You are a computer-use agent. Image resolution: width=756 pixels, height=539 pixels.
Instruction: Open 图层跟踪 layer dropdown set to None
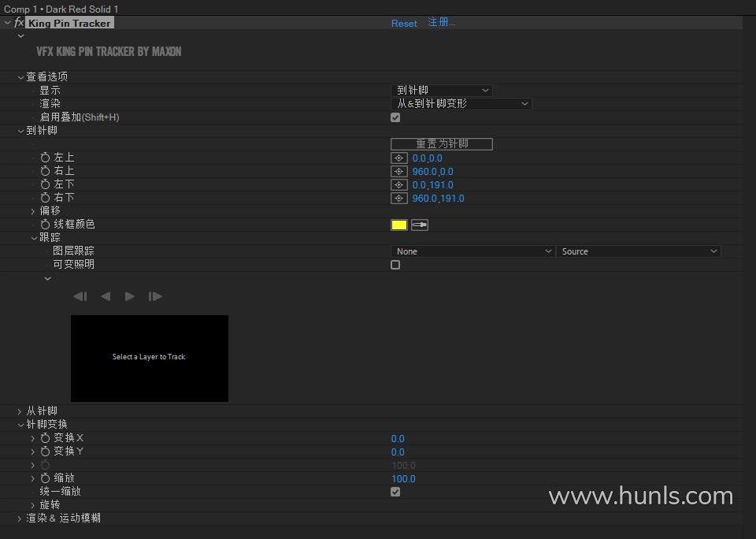click(x=472, y=251)
